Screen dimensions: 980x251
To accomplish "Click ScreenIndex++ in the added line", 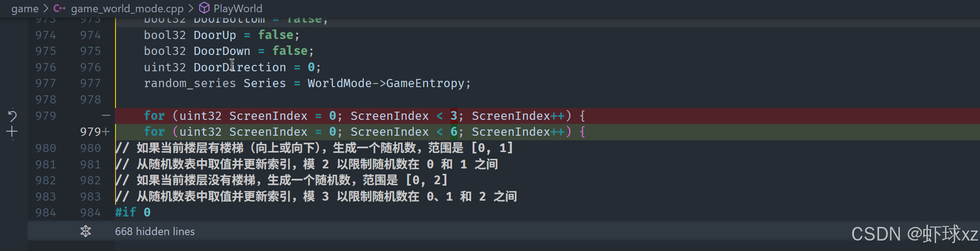I will click(x=518, y=132).
